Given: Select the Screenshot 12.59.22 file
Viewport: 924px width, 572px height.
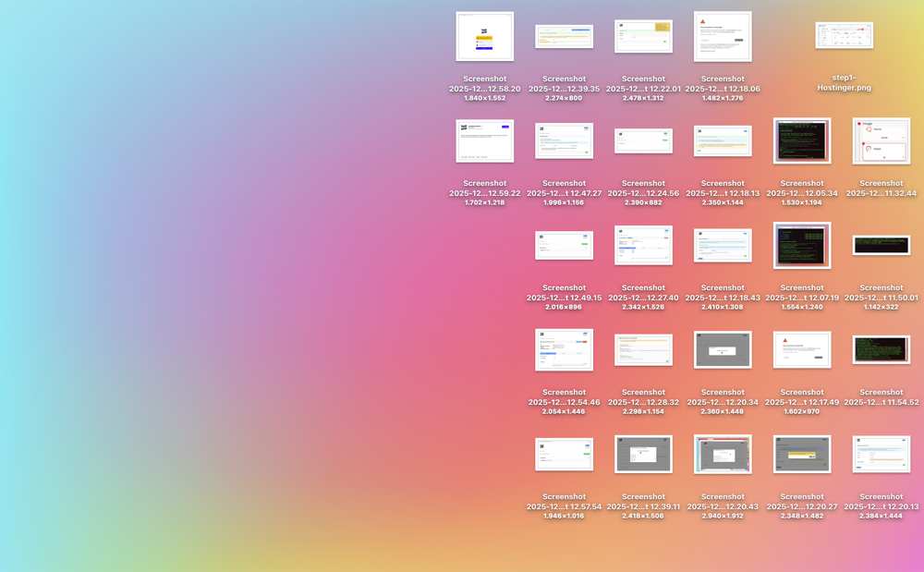Looking at the screenshot, I should (485, 140).
